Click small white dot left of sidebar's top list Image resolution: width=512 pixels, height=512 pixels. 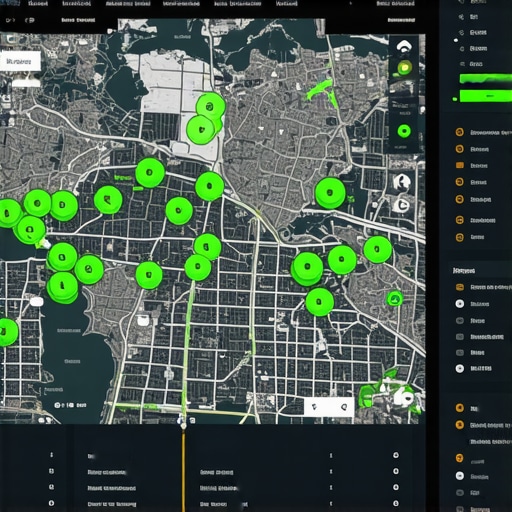point(456,40)
